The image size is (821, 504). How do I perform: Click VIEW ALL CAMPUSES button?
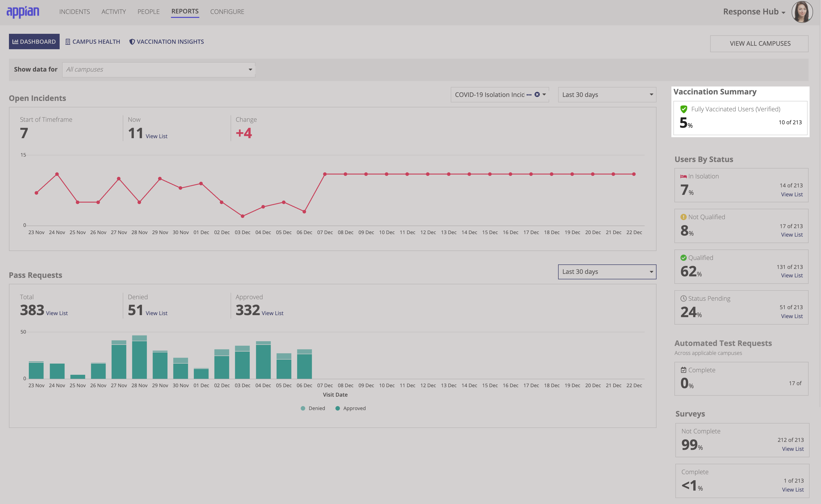tap(759, 43)
